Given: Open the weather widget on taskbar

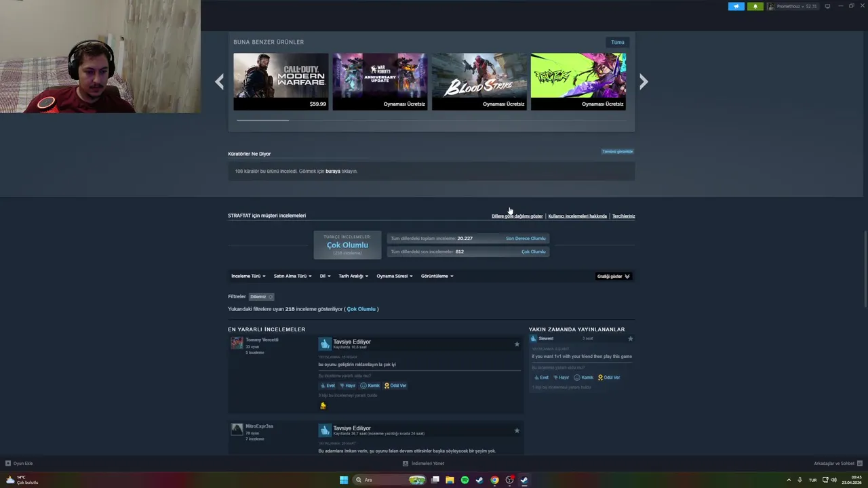Looking at the screenshot, I should tap(22, 480).
